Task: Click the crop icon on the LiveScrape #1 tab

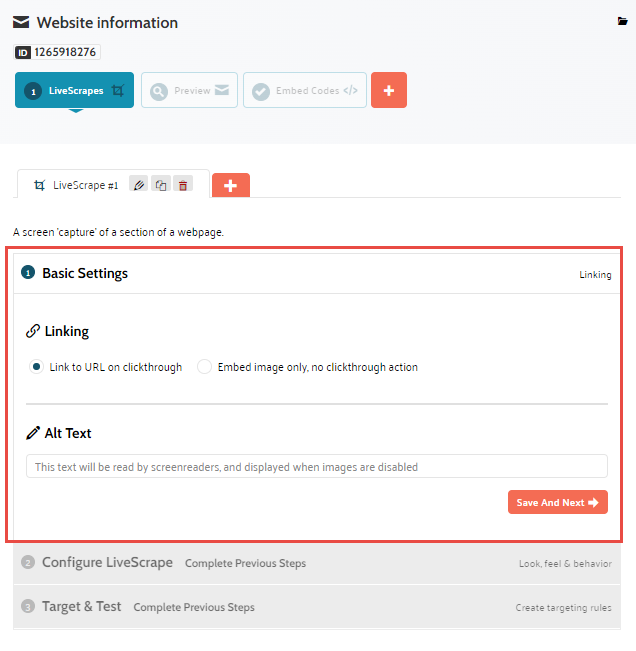Action: pyautogui.click(x=39, y=185)
